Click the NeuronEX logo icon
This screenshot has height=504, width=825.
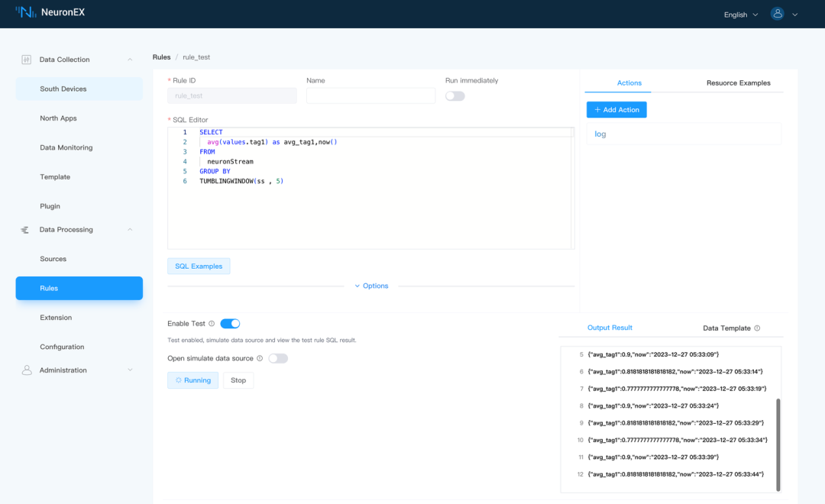pyautogui.click(x=25, y=12)
